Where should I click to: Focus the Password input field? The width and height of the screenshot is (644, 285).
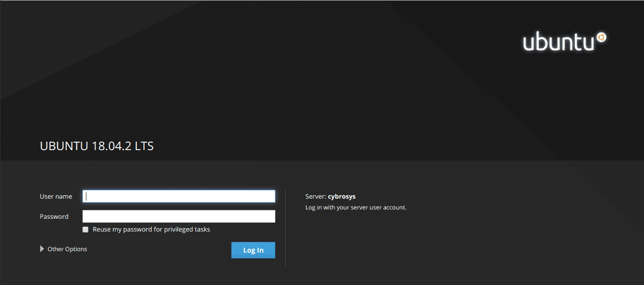[179, 216]
